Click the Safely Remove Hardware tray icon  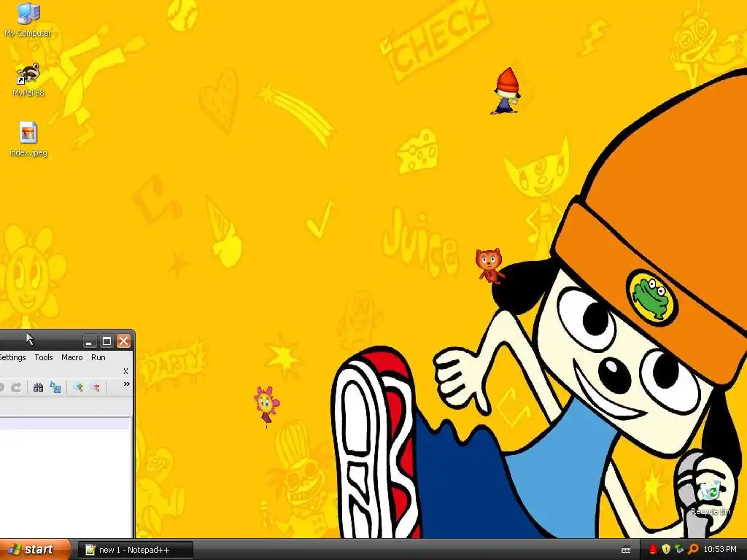tap(679, 550)
